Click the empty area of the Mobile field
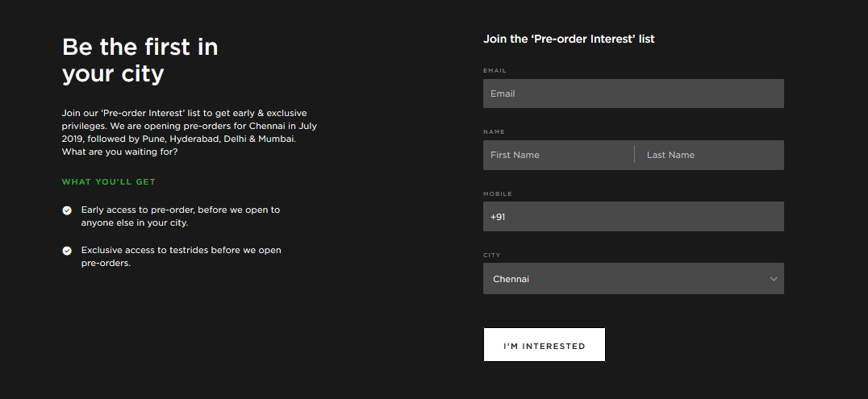Viewport: 868px width, 399px height. click(645, 217)
